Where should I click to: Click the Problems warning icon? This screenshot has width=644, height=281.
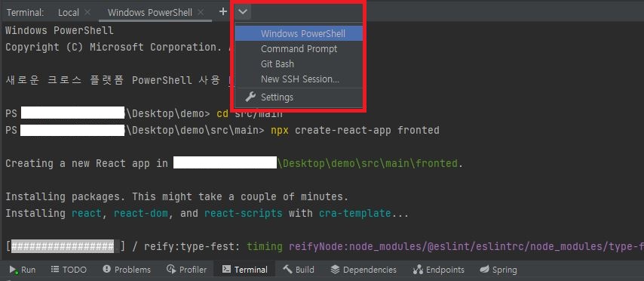tap(107, 270)
